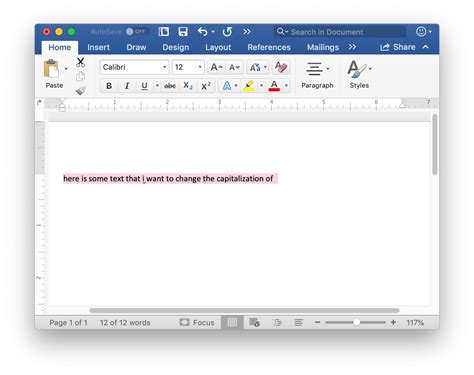474x375 pixels.
Task: Expand the text effects arrow
Action: point(236,86)
